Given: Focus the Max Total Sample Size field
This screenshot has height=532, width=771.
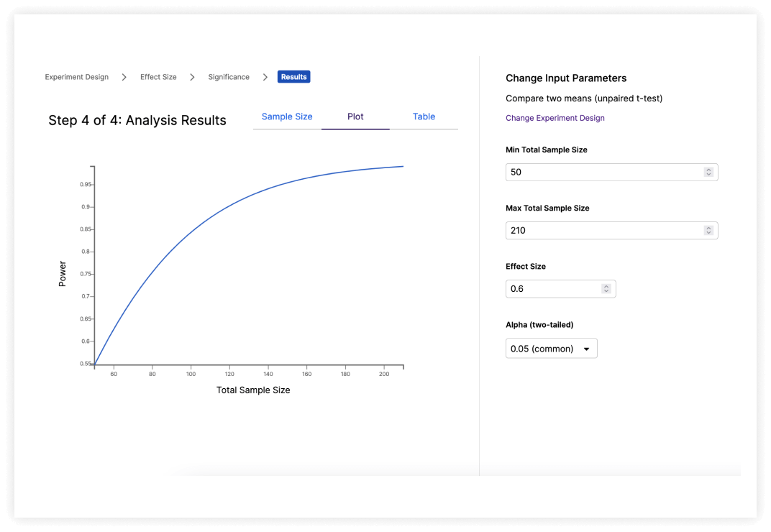Looking at the screenshot, I should tap(603, 231).
